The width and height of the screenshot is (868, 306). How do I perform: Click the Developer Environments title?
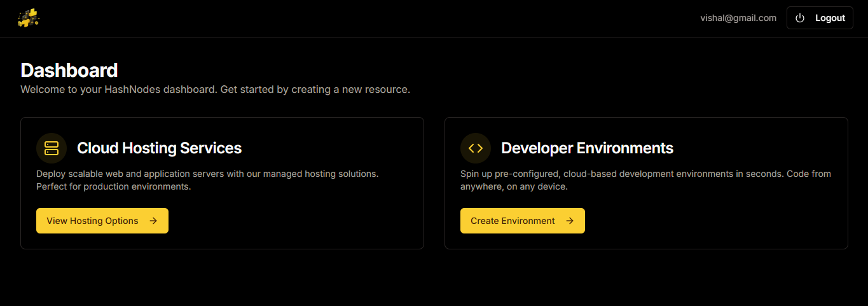click(587, 148)
